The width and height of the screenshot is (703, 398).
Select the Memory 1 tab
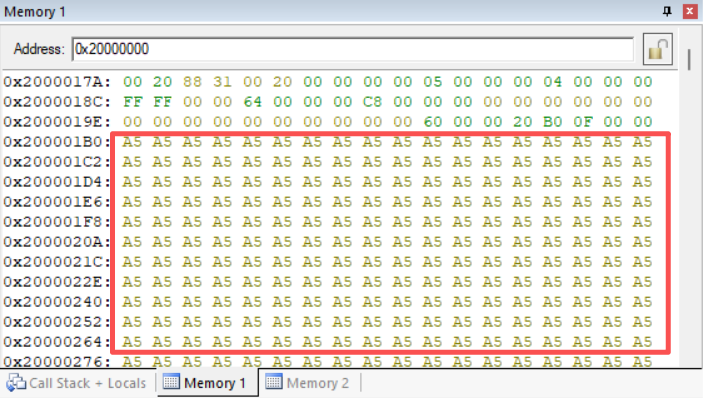208,383
